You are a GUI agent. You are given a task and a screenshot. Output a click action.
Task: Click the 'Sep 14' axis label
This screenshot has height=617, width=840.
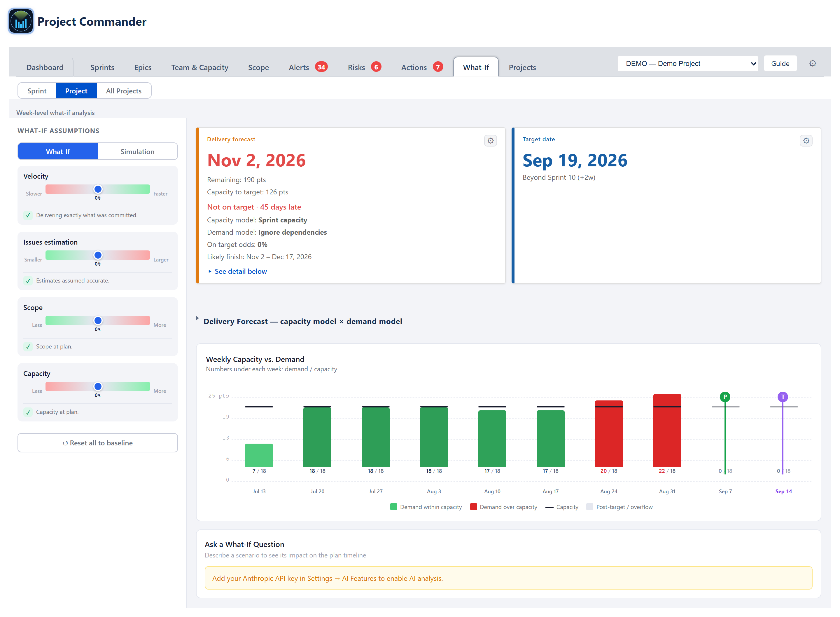point(783,491)
